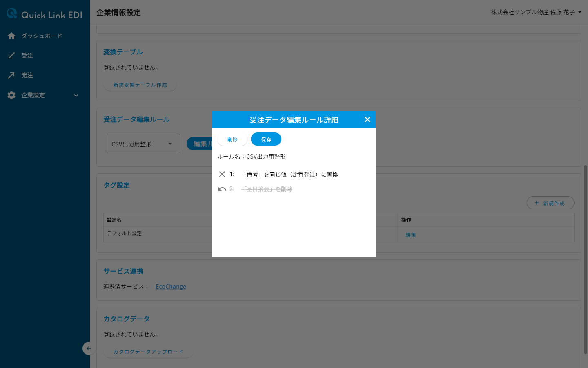Click struck-through rule 「品目摘要」を削除
Viewport: 588px width, 368px height.
pos(267,189)
